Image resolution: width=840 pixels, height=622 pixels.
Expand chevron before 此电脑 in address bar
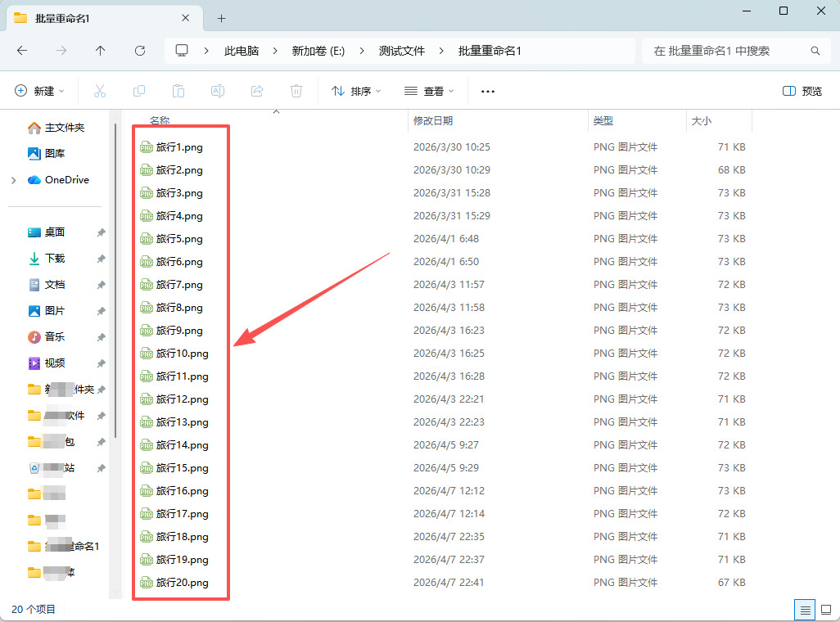206,51
